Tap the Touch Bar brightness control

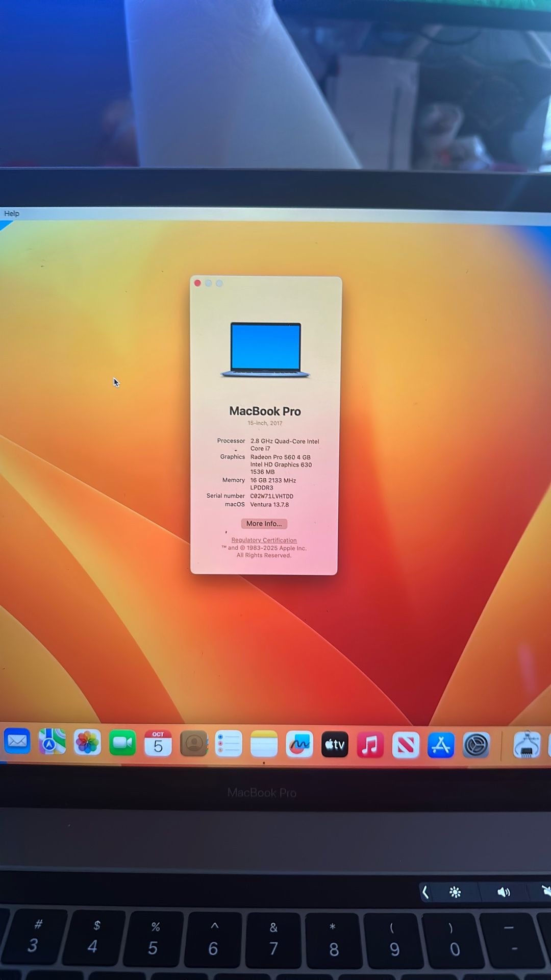(x=455, y=892)
